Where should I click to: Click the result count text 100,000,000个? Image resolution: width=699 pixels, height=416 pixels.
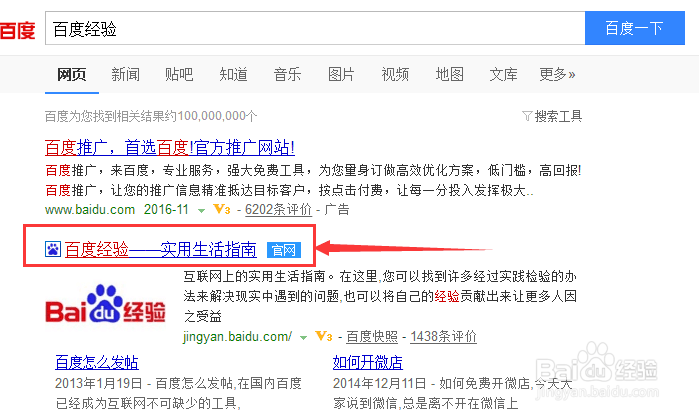[217, 116]
